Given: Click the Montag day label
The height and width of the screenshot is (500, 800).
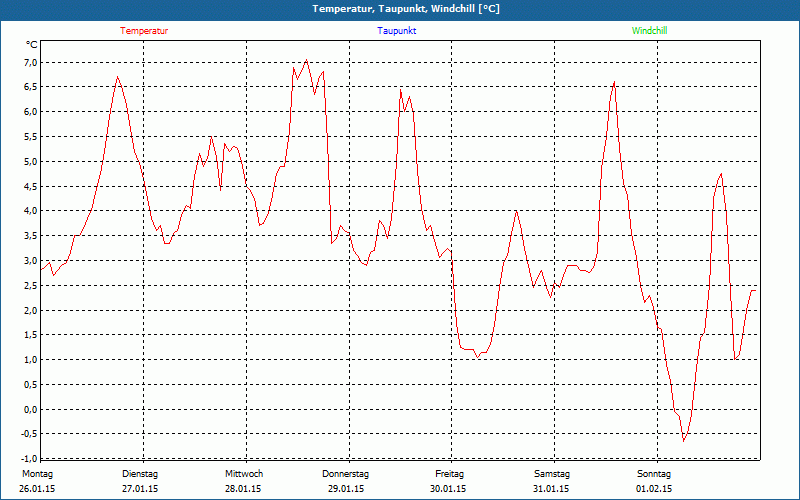Looking at the screenshot, I should 37,474.
